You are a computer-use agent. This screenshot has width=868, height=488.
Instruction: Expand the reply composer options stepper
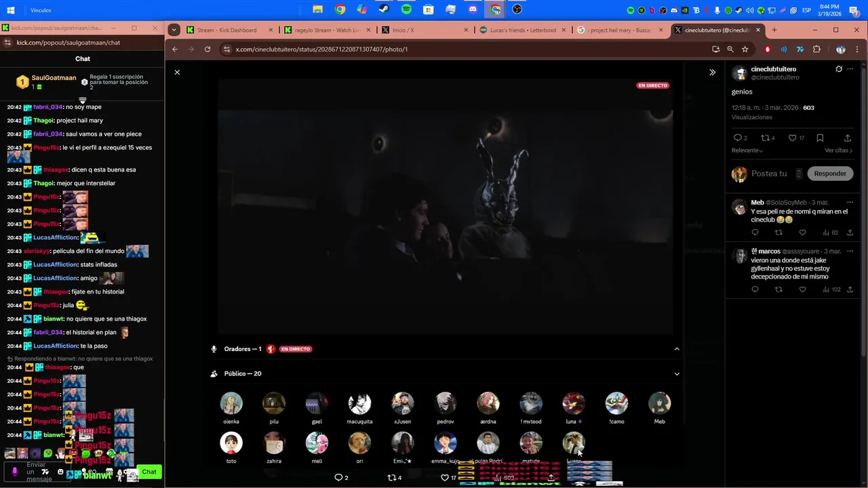(799, 174)
